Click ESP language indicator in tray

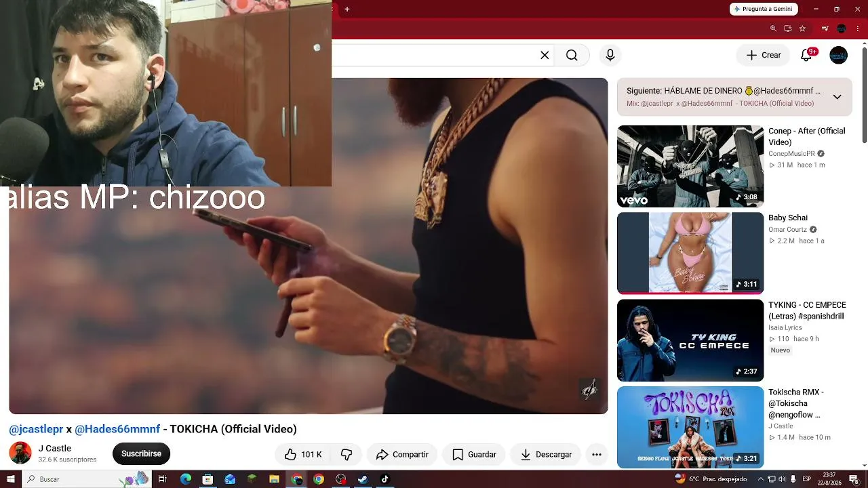(807, 479)
